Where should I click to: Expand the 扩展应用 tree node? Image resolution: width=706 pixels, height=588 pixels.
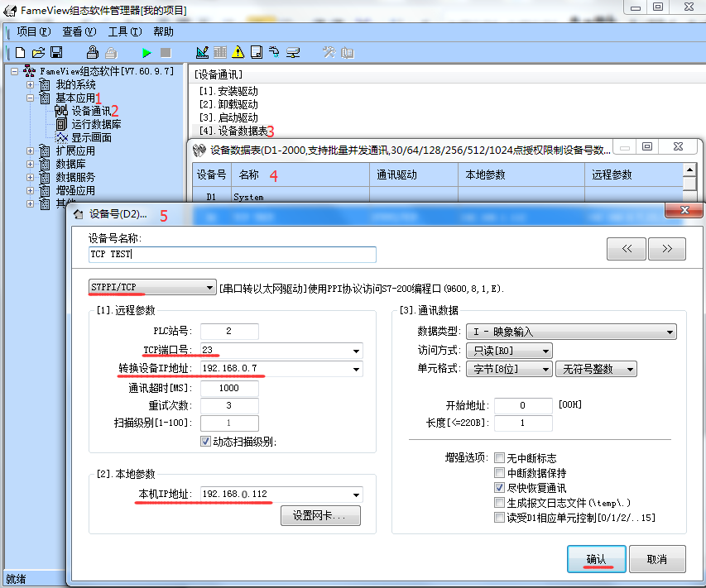click(31, 151)
